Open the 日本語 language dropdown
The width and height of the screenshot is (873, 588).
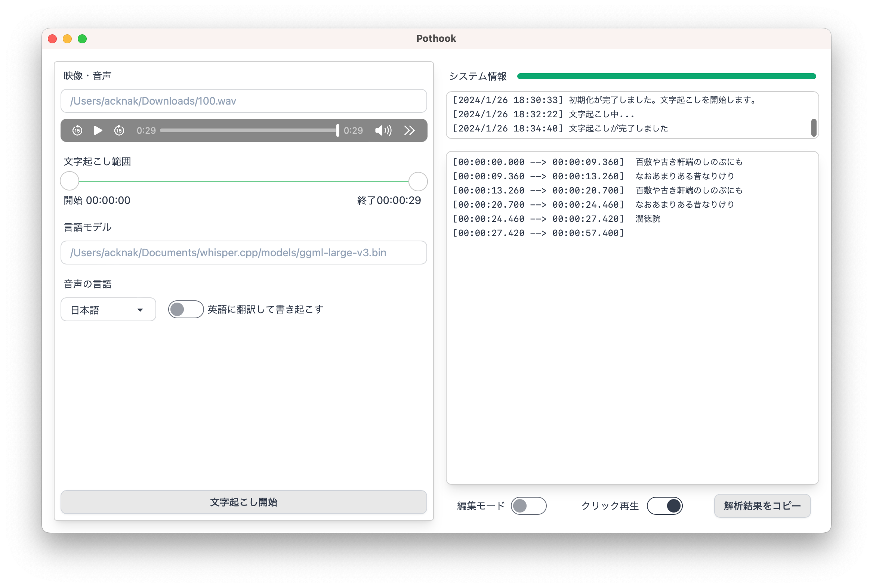point(108,310)
